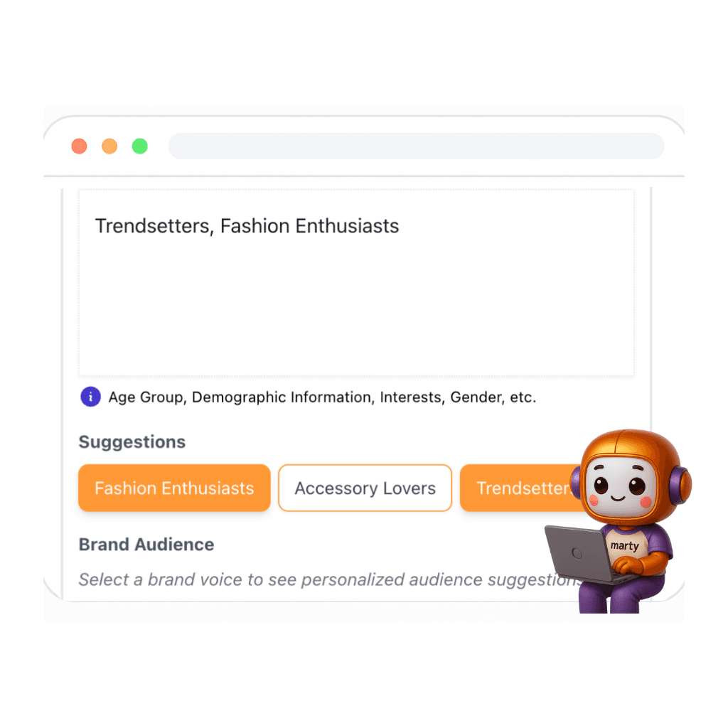The height and width of the screenshot is (728, 728).
Task: Click the red browser traffic light
Action: tap(79, 146)
